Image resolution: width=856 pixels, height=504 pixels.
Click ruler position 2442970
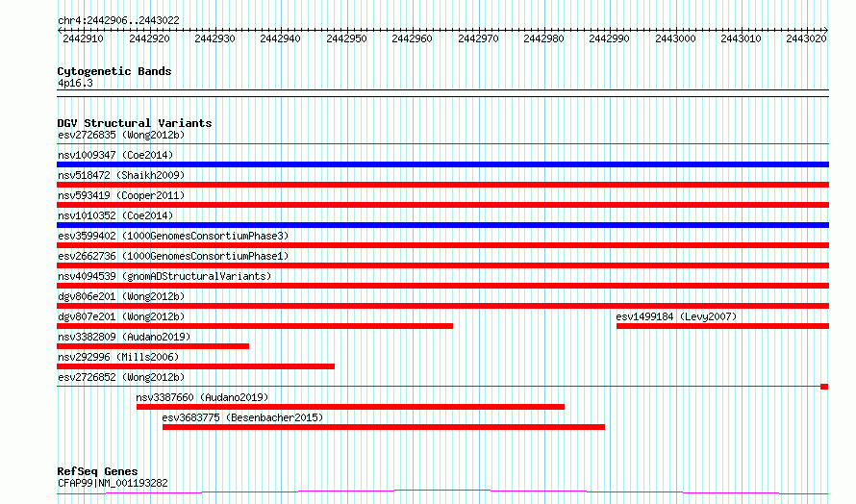(478, 38)
